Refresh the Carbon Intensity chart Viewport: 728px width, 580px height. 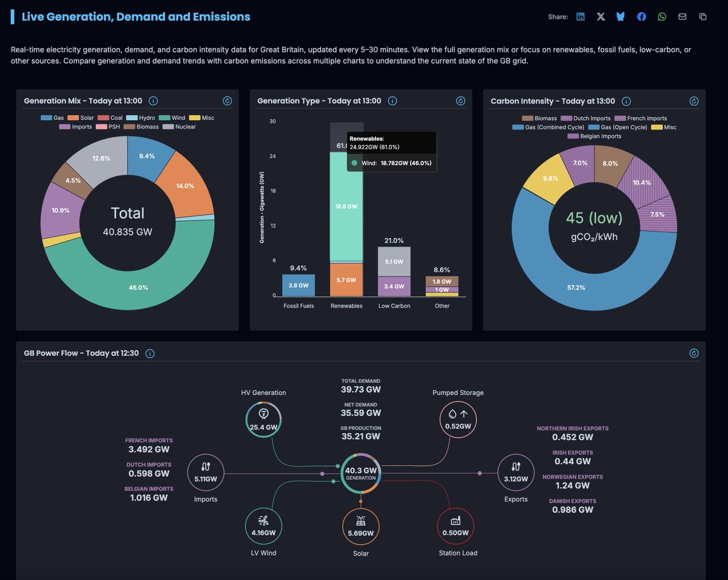coord(693,101)
